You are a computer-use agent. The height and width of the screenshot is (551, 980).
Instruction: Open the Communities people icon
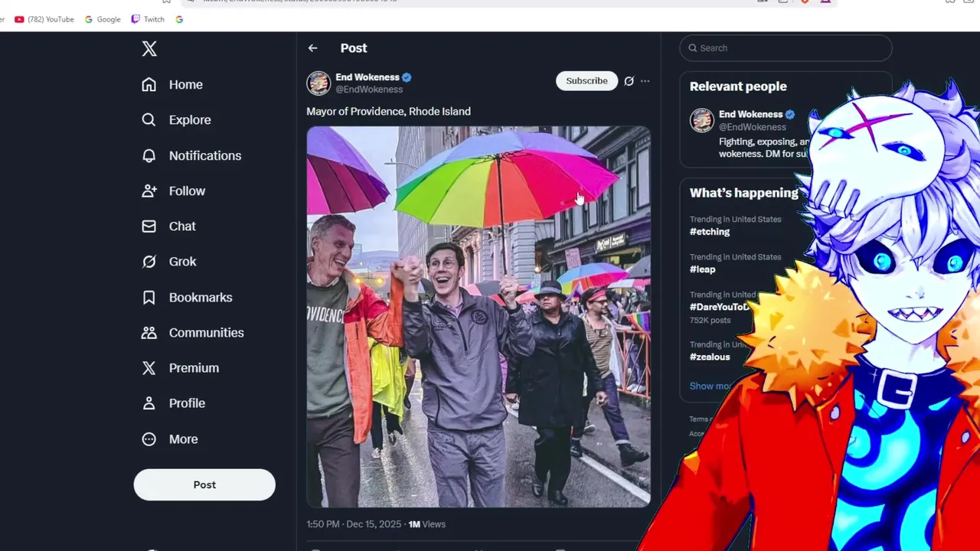point(149,332)
